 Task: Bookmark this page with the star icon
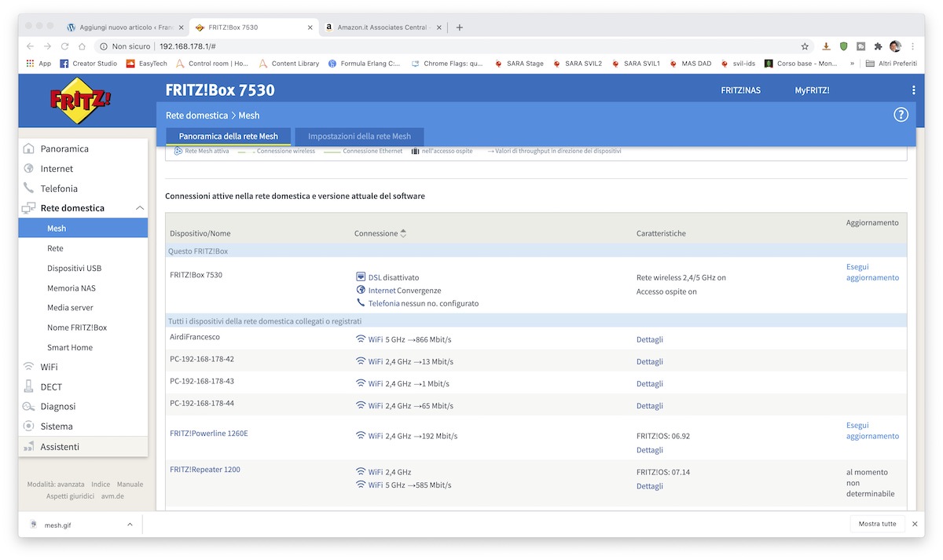pos(805,46)
